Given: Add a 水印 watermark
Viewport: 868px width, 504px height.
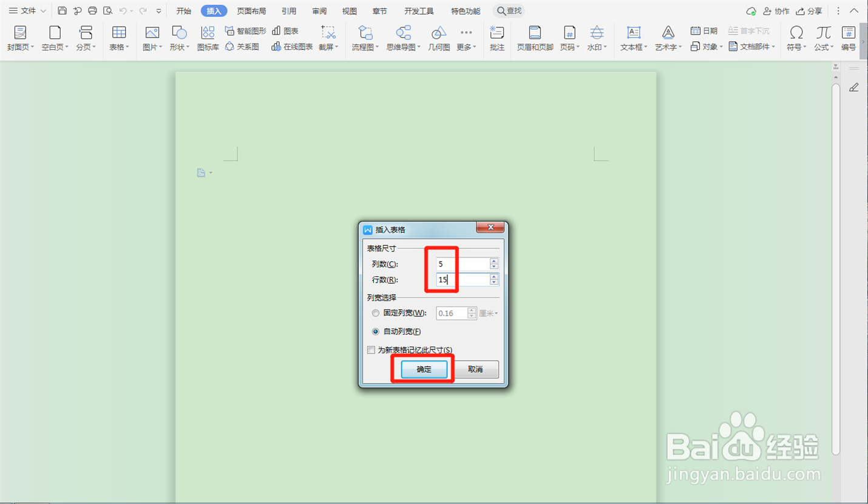Looking at the screenshot, I should pyautogui.click(x=597, y=38).
